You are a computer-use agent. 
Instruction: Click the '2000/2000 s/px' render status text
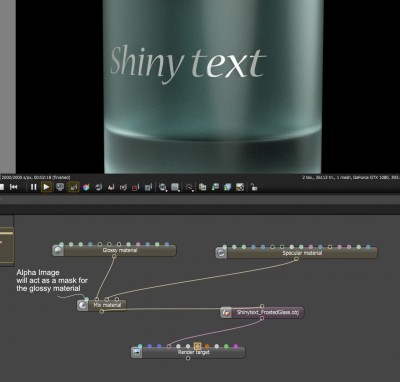point(36,178)
